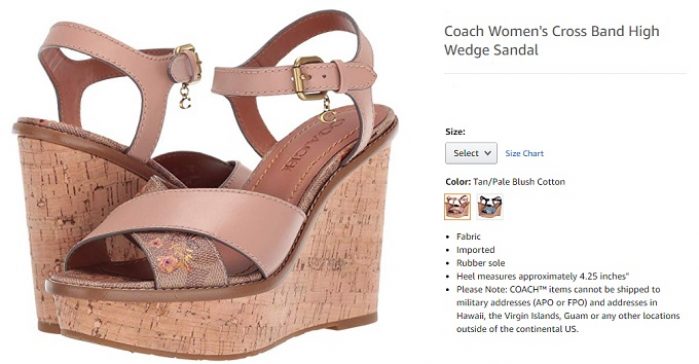The width and height of the screenshot is (699, 364).
Task: Click the COACH logo on the insole
Action: click(x=308, y=145)
